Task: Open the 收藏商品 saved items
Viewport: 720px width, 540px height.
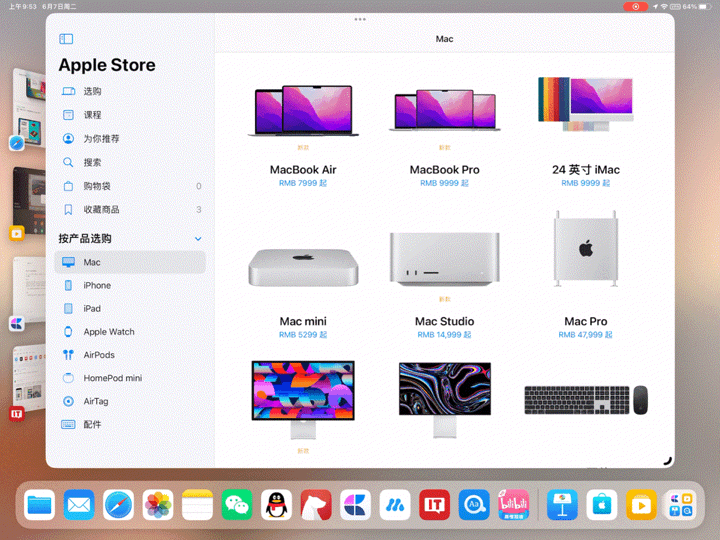Action: click(130, 210)
